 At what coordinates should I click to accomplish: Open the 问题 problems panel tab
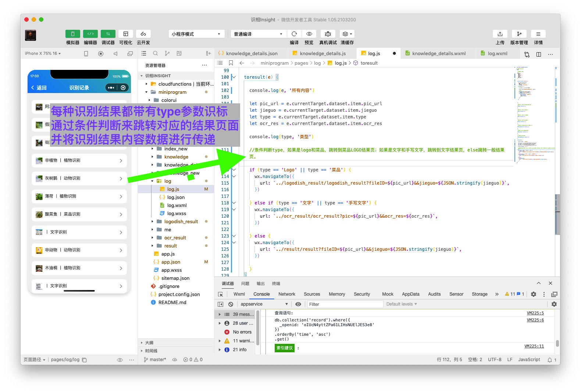coord(245,284)
